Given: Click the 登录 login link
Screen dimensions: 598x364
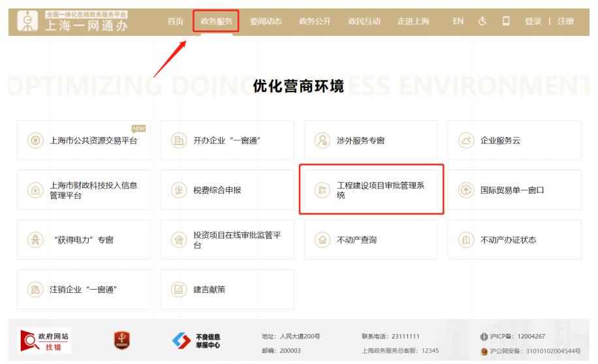Looking at the screenshot, I should (x=533, y=21).
